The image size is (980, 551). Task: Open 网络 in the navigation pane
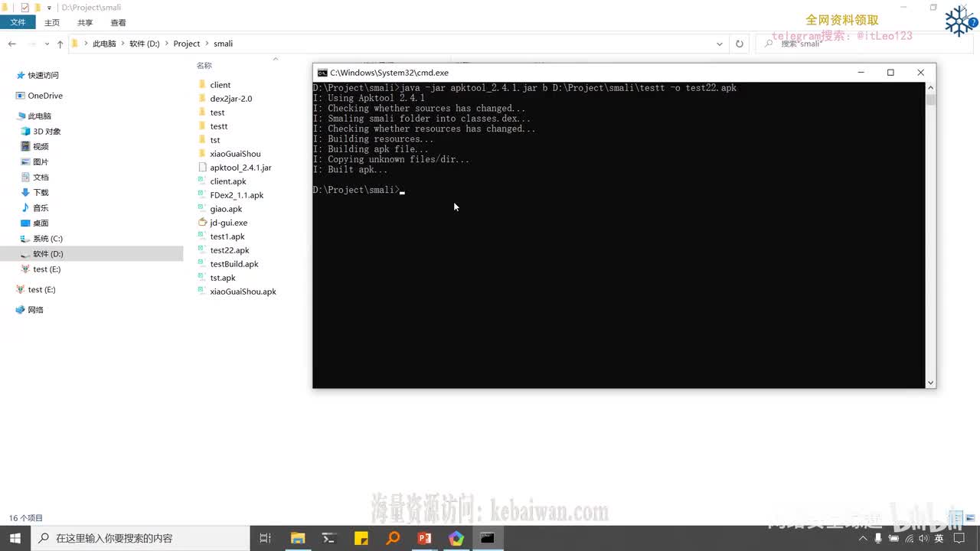click(35, 310)
